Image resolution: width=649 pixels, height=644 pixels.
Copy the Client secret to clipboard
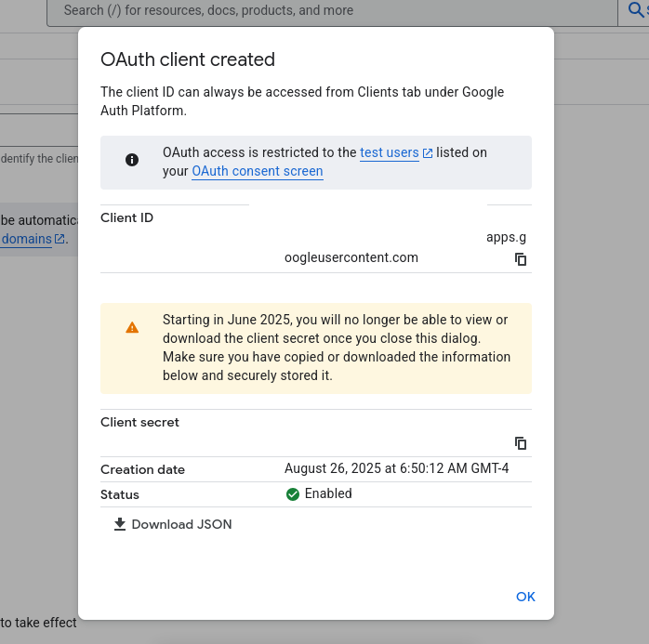point(521,443)
